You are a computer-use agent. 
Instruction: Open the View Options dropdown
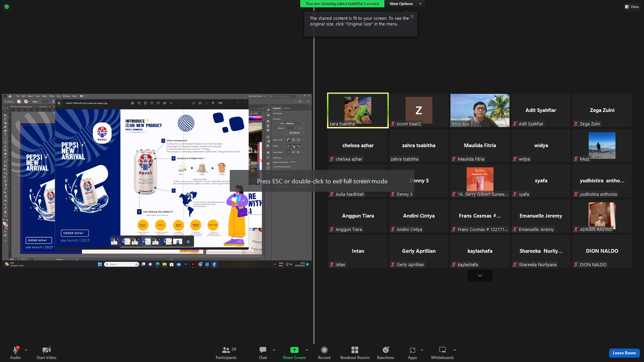(x=405, y=4)
